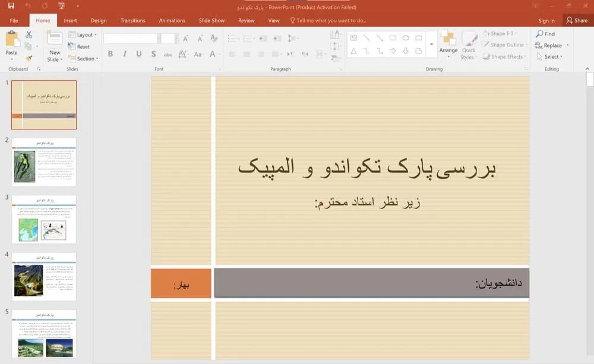Select the Rectangle shape in gallery
Image resolution: width=594 pixels, height=364 pixels.
(393, 38)
